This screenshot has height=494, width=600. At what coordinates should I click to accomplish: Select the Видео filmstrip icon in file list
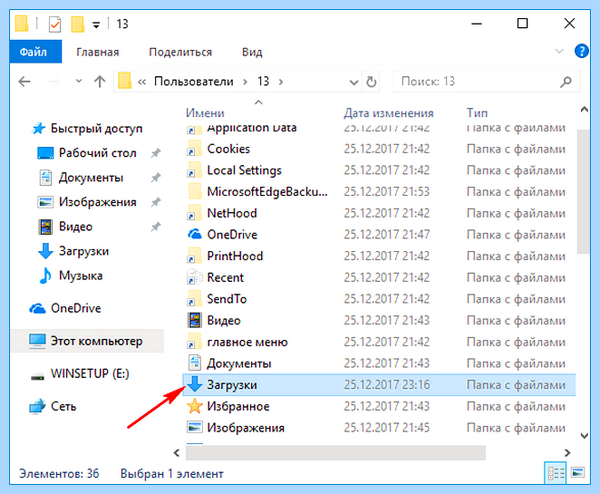tap(194, 320)
